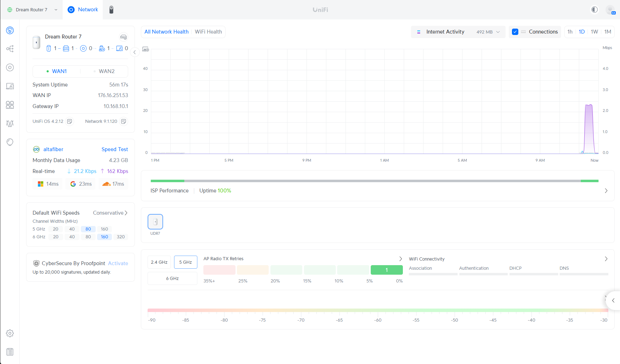This screenshot has height=364, width=620.
Task: Select 5 GHz channel width 80
Action: pyautogui.click(x=88, y=229)
